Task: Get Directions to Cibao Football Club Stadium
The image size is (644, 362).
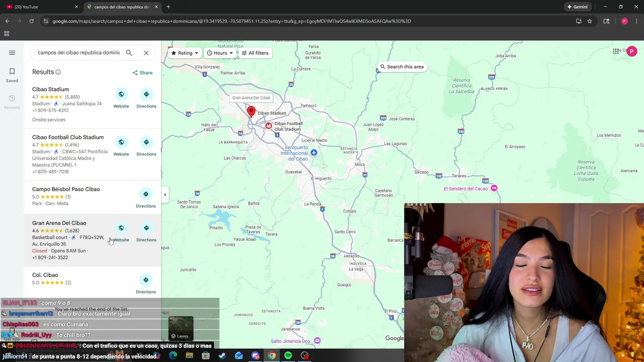Action: [x=146, y=147]
